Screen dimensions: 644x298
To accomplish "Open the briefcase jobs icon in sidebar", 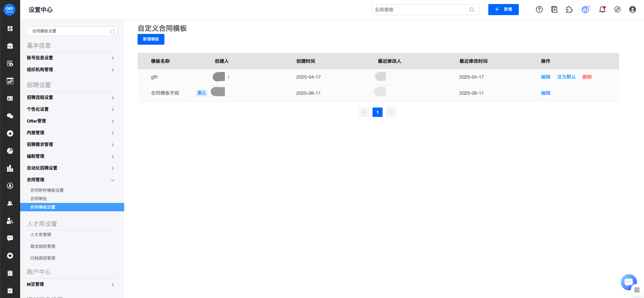I will (10, 46).
